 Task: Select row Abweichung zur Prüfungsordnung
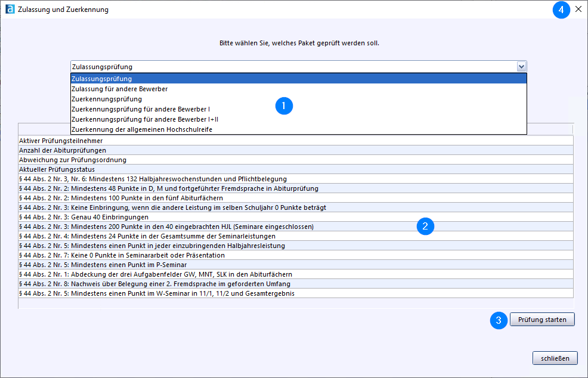click(x=296, y=160)
